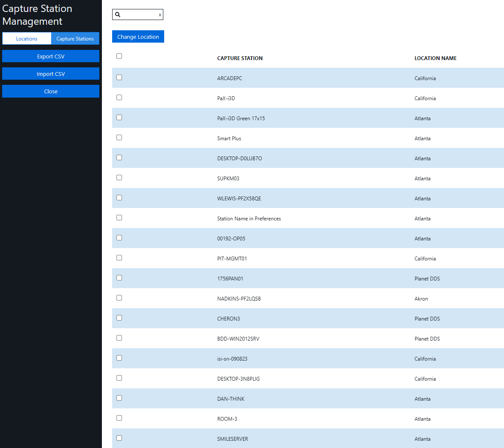The image size is (504, 448).
Task: Check the CHERON3 row checkbox
Action: (x=119, y=318)
